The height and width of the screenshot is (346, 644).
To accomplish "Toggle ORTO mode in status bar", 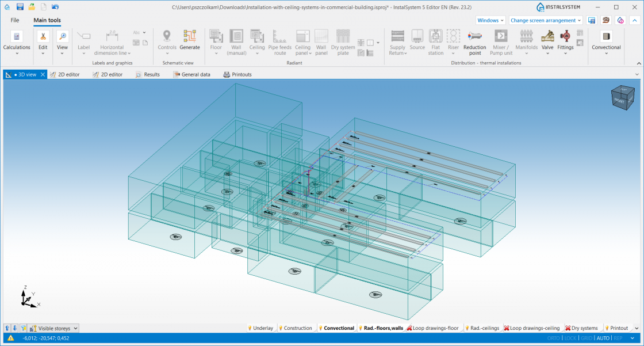I will point(553,339).
